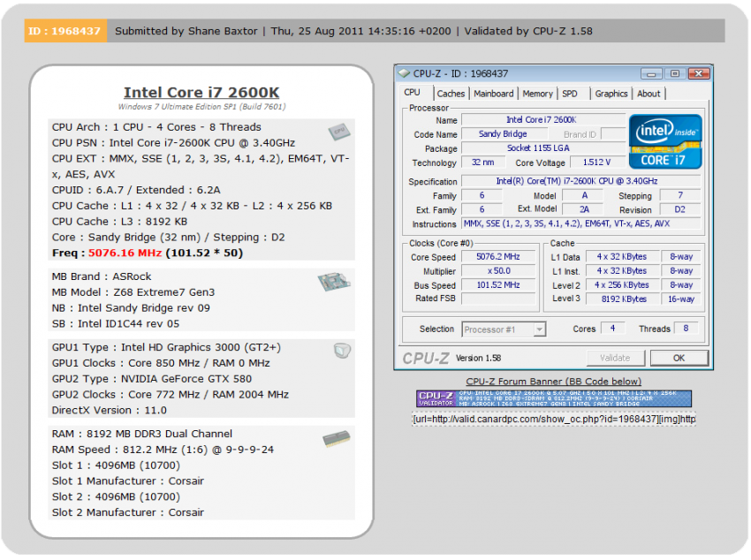Click the motherboard icon beside MB Brand
This screenshot has height=560, width=751.
coord(334,282)
